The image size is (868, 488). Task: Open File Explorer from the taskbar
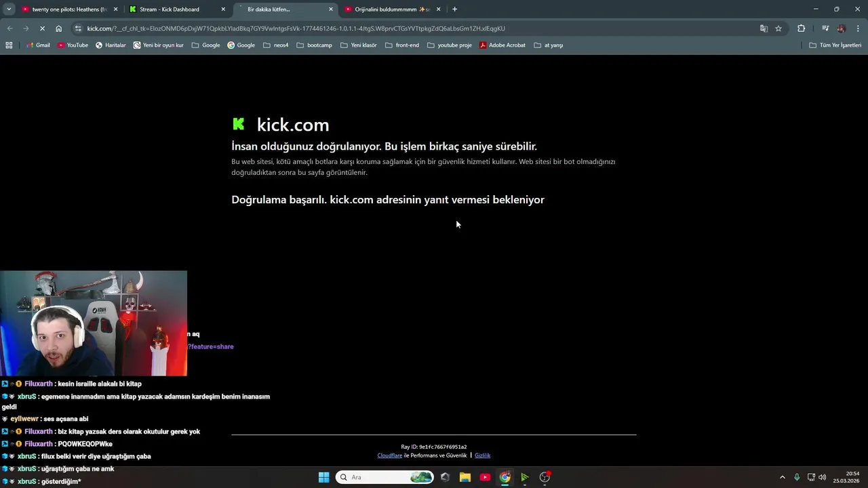(x=465, y=477)
